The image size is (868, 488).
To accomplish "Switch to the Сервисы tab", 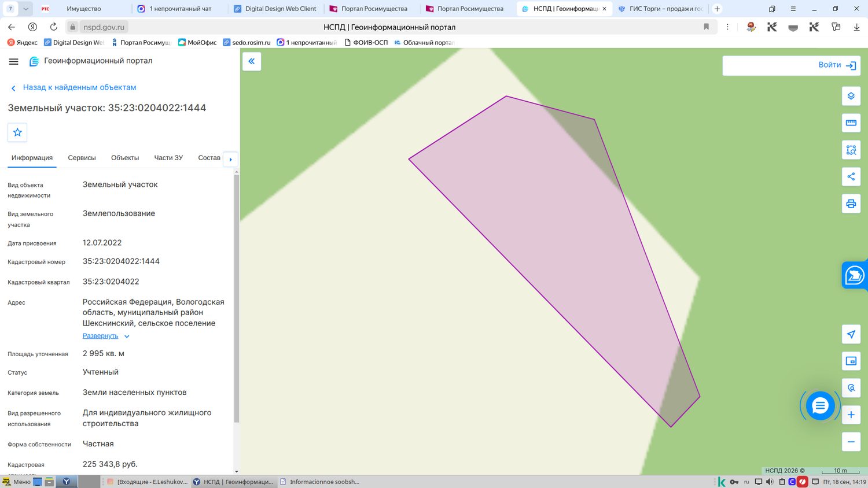I will tap(82, 158).
